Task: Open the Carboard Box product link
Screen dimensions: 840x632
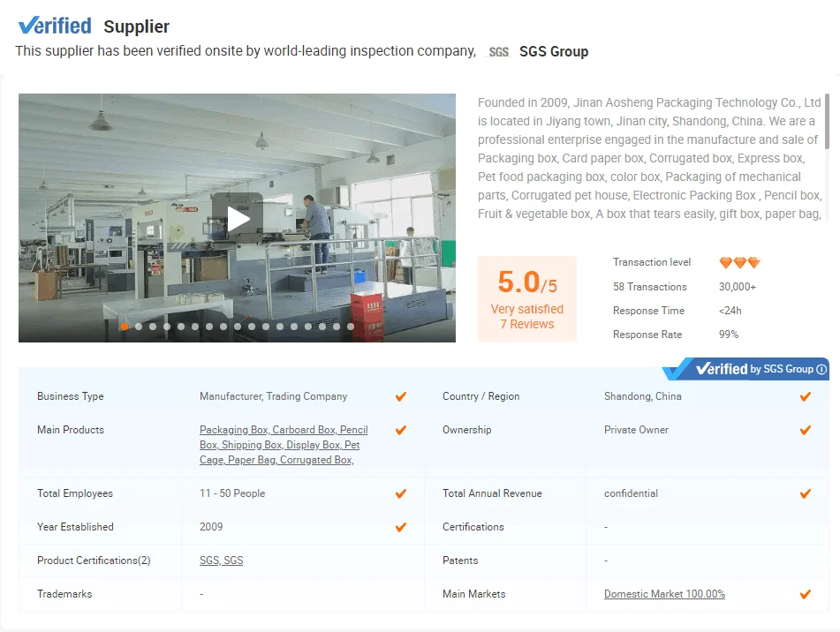Action: (x=304, y=430)
